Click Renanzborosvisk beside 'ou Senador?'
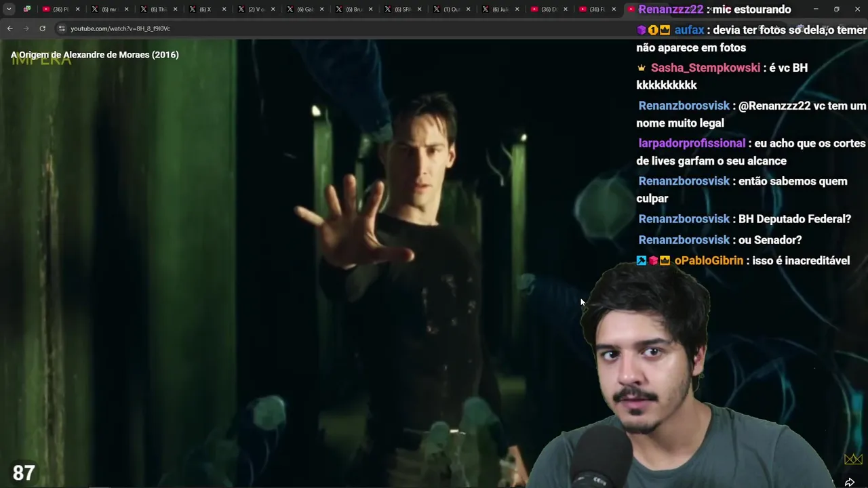 [684, 240]
